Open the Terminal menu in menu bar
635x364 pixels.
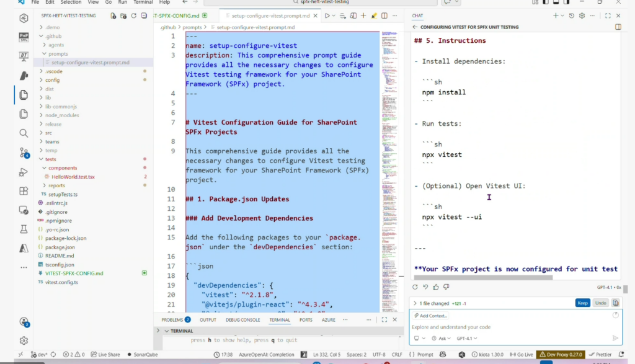[143, 2]
